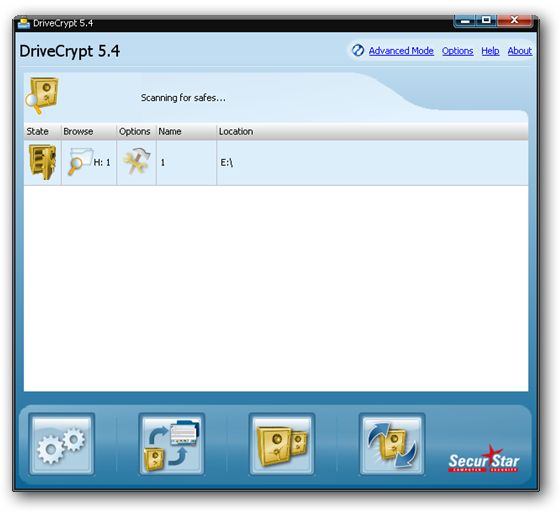The width and height of the screenshot is (560, 512).
Task: Sort by Location column header
Action: (372, 131)
